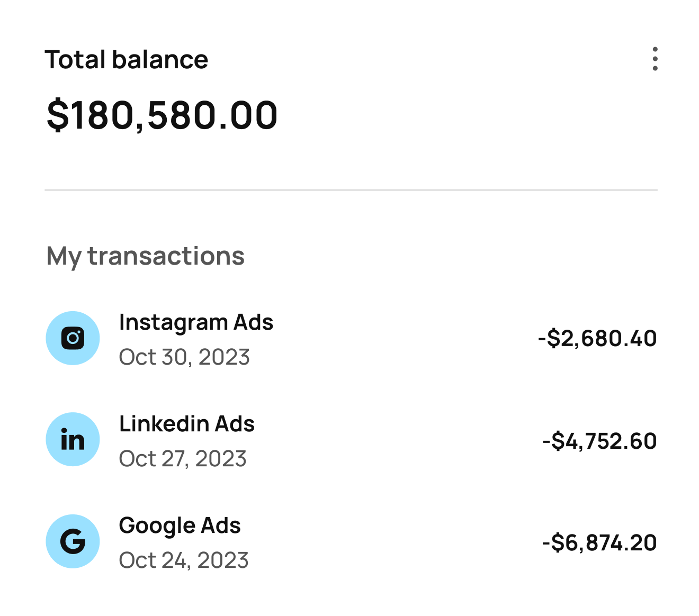The width and height of the screenshot is (699, 616).
Task: Click the divider line under the balance
Action: (x=351, y=189)
